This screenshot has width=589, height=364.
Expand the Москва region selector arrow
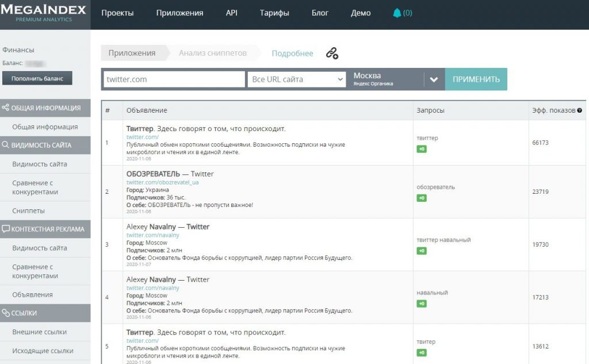point(434,79)
